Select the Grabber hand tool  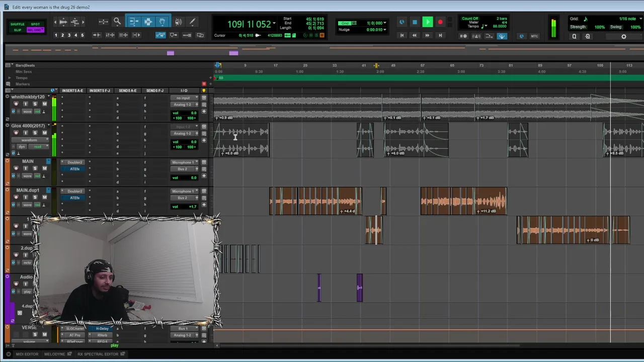[x=163, y=22]
